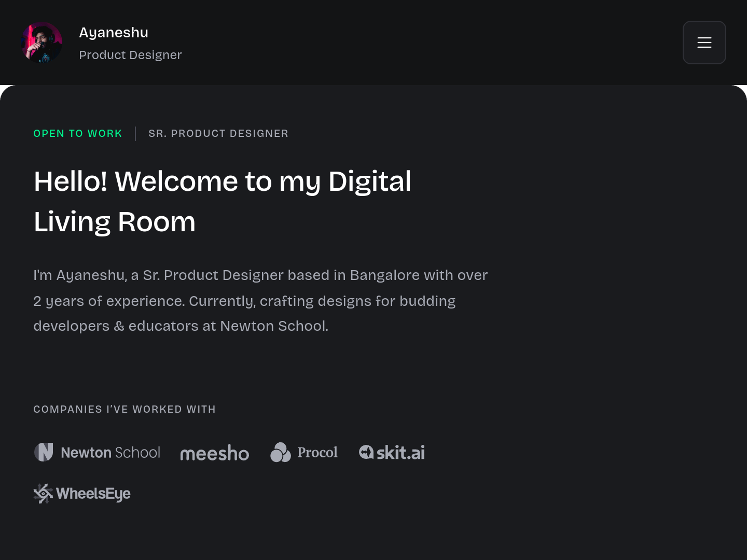This screenshot has height=560, width=747.
Task: Click the WheelsEye wordmark text
Action: pos(93,494)
